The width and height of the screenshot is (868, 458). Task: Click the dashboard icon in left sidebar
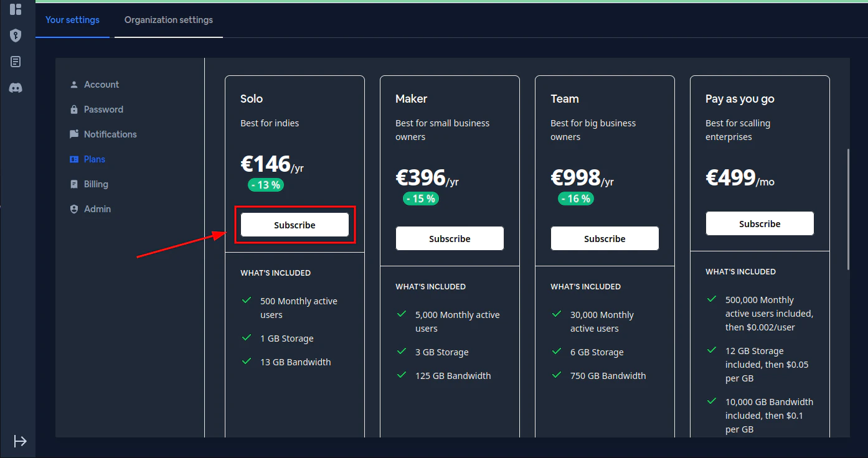16,9
